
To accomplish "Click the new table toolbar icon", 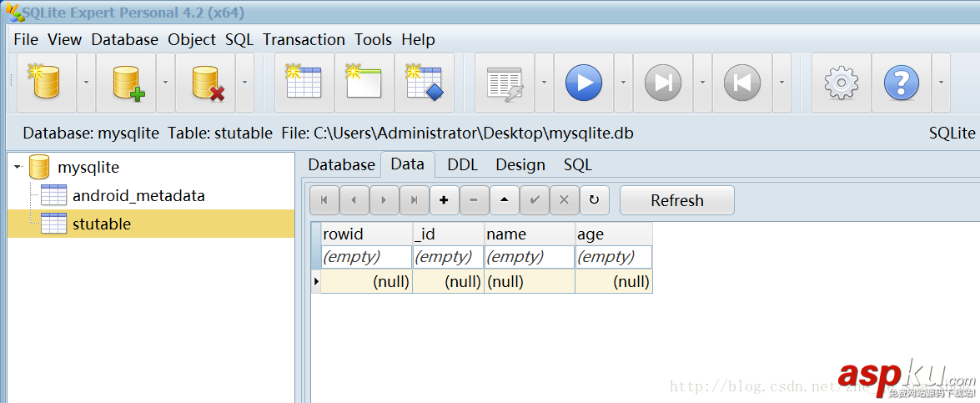I will (304, 83).
